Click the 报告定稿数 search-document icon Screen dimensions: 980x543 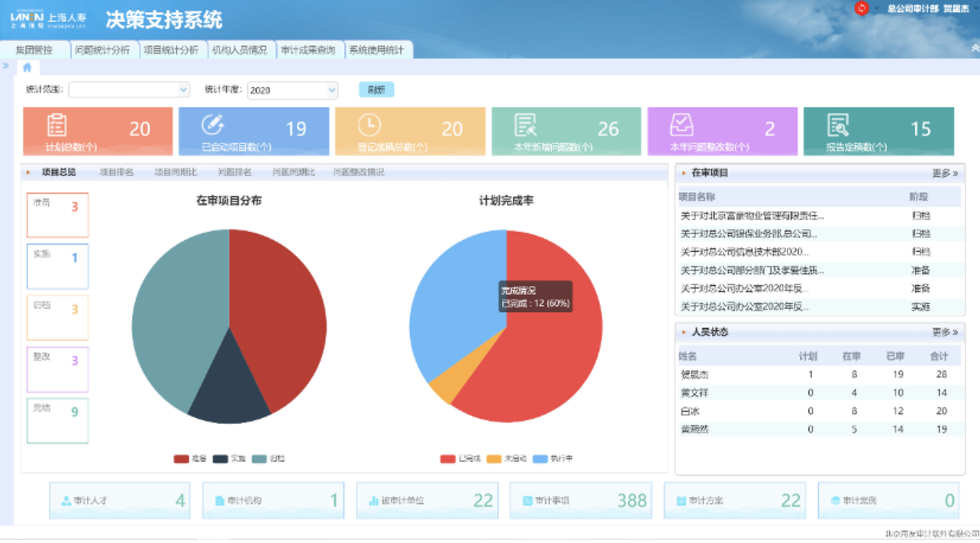click(x=837, y=125)
